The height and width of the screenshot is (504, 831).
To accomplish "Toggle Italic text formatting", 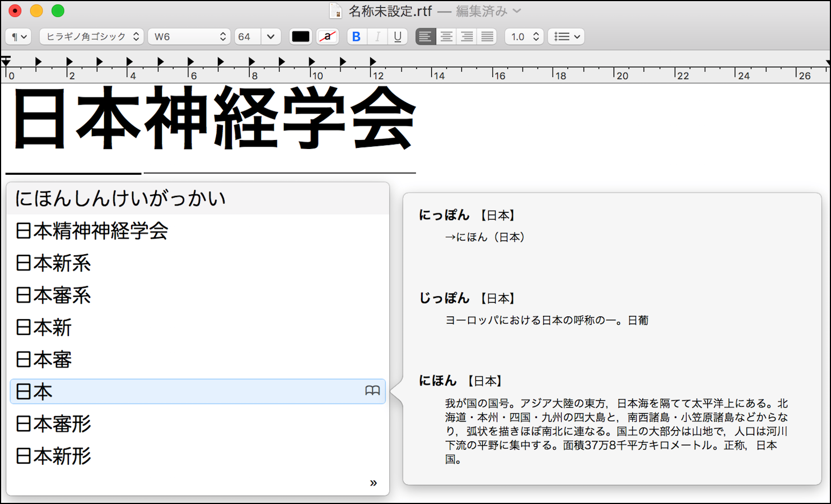I will click(x=377, y=36).
